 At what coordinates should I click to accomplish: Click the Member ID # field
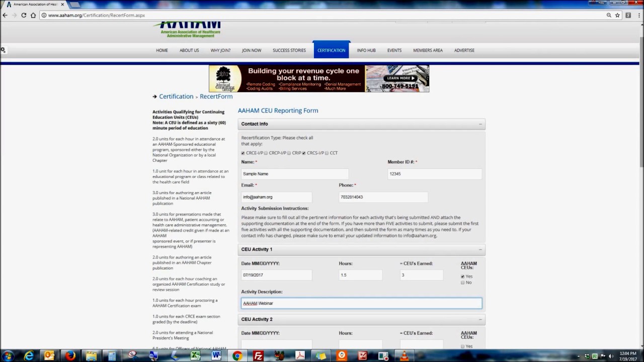tap(435, 174)
